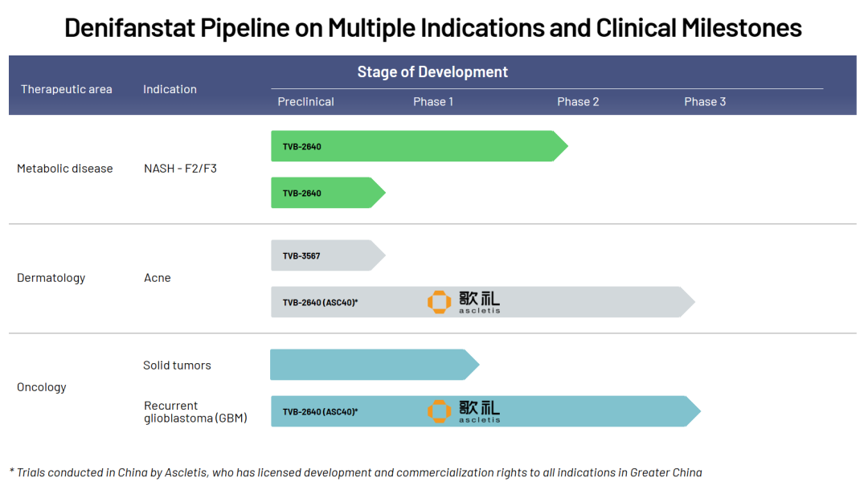Viewport: 868px width, 490px height.
Task: Click the Ascletis logo in the Acne row
Action: (x=464, y=302)
